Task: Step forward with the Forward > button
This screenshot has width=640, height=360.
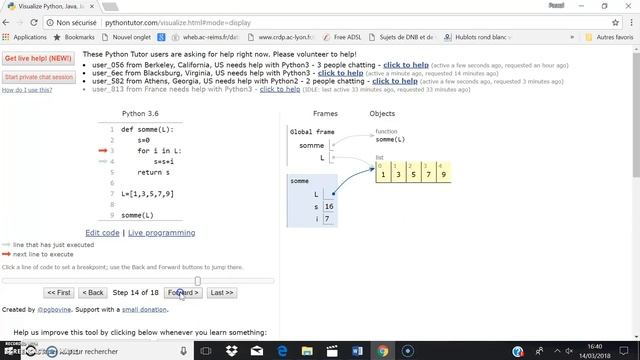Action: pyautogui.click(x=183, y=293)
